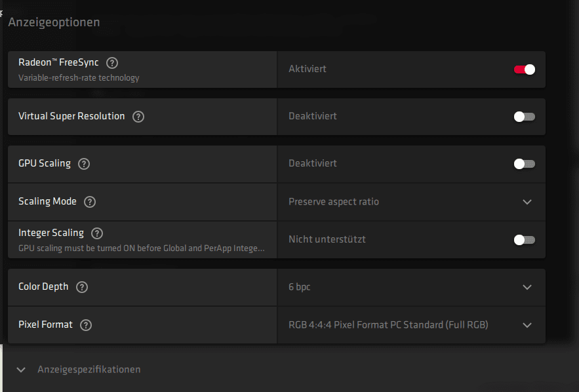Click the Color Depth help icon
Screen dimensions: 579x392
pyautogui.click(x=82, y=287)
